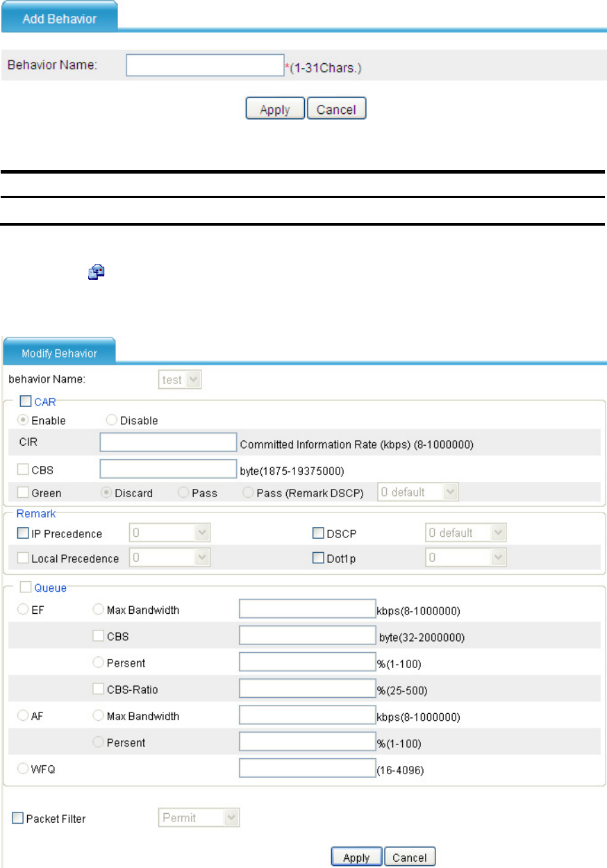607x868 pixels.
Task: Open the Modify Behavior tab
Action: 59,352
